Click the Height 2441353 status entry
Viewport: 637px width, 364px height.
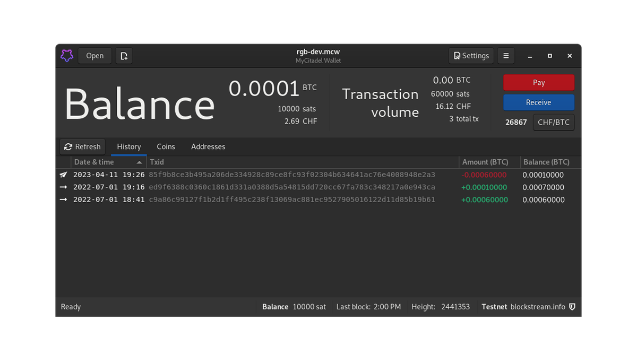coord(440,307)
